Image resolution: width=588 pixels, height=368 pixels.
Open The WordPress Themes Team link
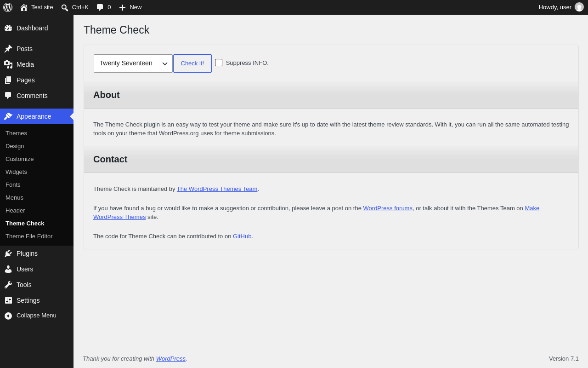217,189
